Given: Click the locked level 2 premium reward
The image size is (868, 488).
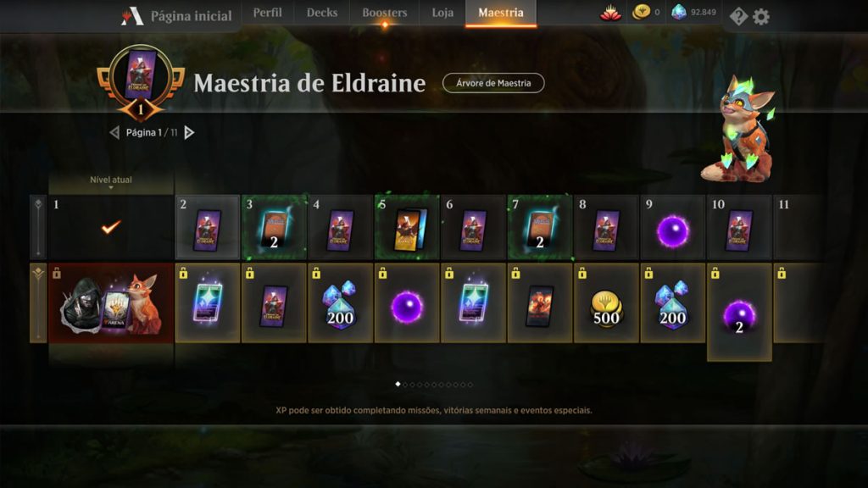Looking at the screenshot, I should 208,303.
